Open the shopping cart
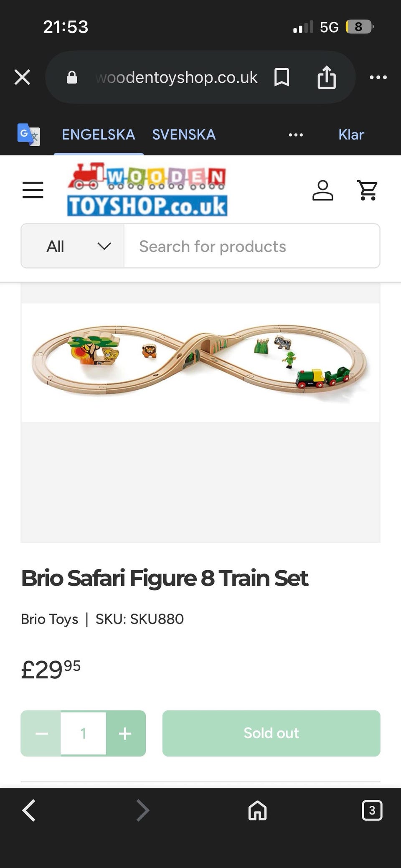The width and height of the screenshot is (401, 868). coord(368,190)
